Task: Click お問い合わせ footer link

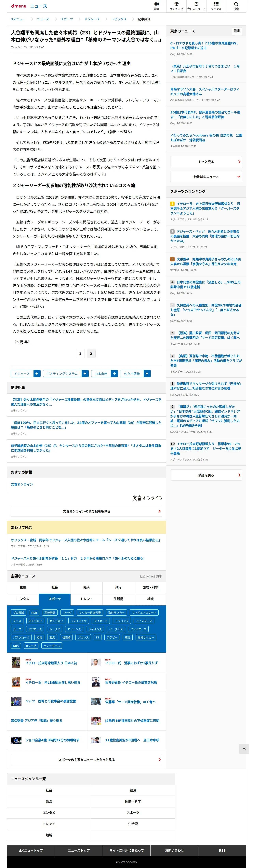Action: pos(174,850)
